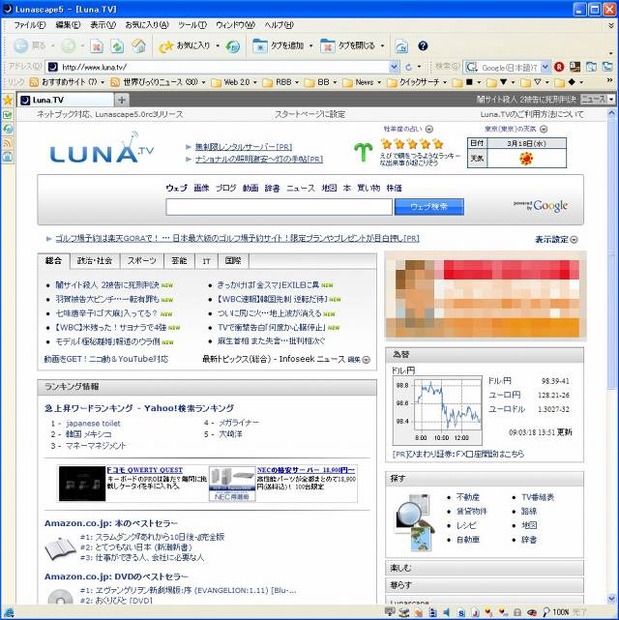The height and width of the screenshot is (620, 619).
Task: Click the blue question mark help icon
Action: click(423, 46)
